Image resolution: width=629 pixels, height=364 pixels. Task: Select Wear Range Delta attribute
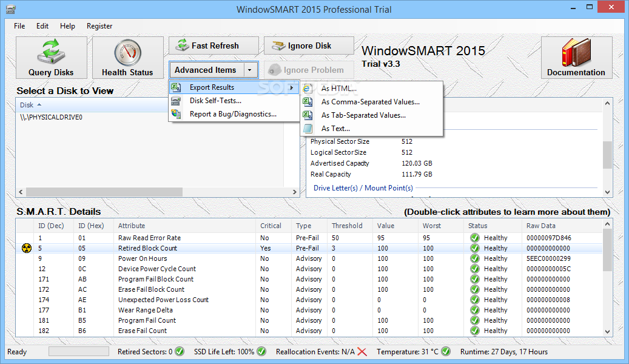tap(145, 310)
